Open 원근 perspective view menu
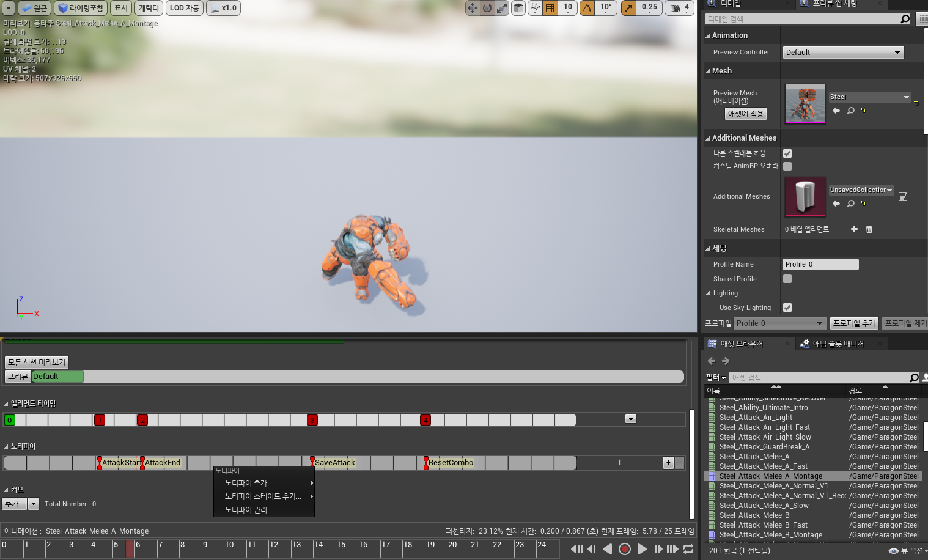This screenshot has height=560, width=928. pyautogui.click(x=34, y=8)
